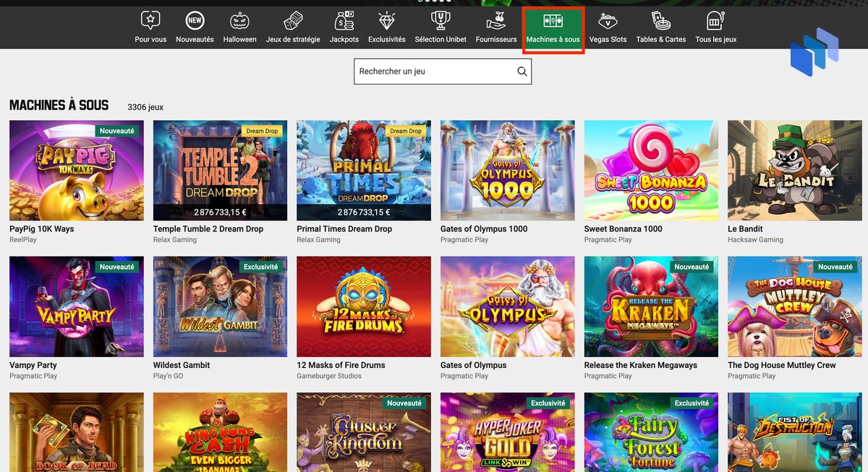Screen dimensions: 868x472
Task: Select the Jackpots money bag icon
Action: 344,20
